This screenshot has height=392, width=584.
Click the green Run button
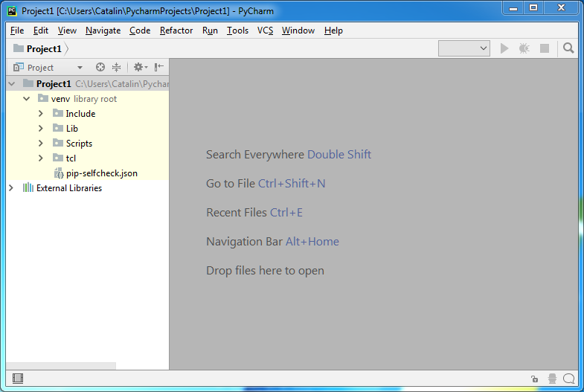pyautogui.click(x=504, y=48)
